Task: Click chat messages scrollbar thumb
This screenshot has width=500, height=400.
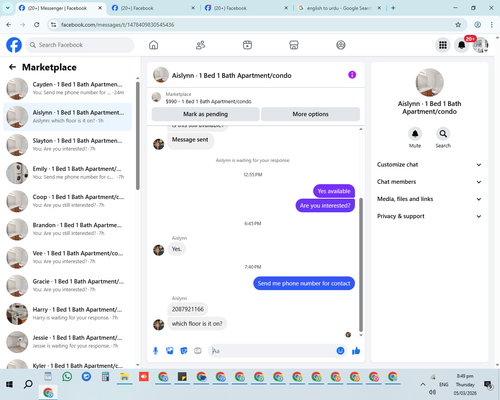Action: 361,265
